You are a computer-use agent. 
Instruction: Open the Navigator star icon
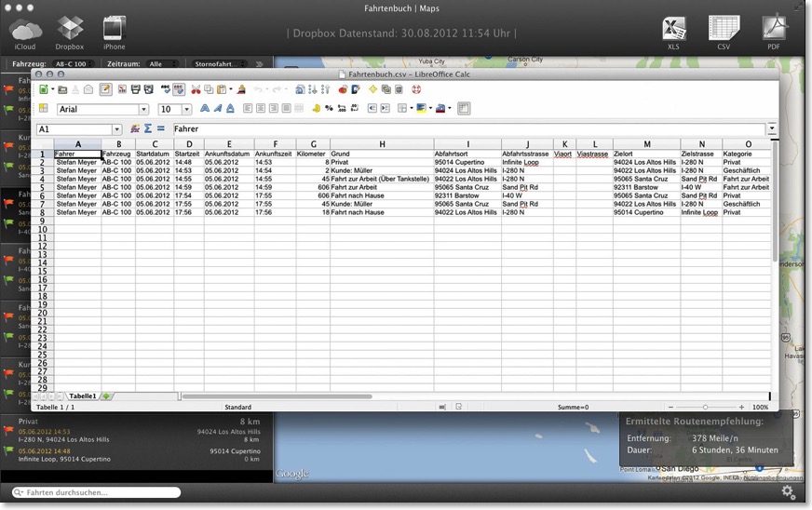(x=372, y=89)
